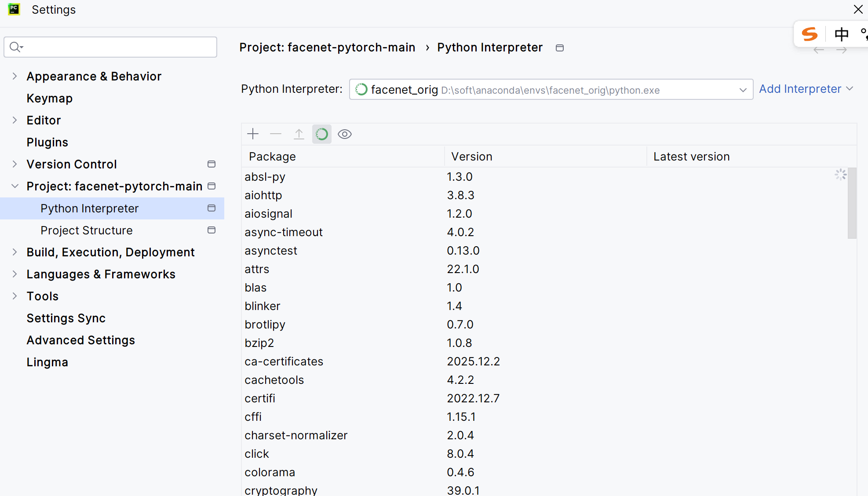Click the forward navigation arrow

pyautogui.click(x=842, y=51)
